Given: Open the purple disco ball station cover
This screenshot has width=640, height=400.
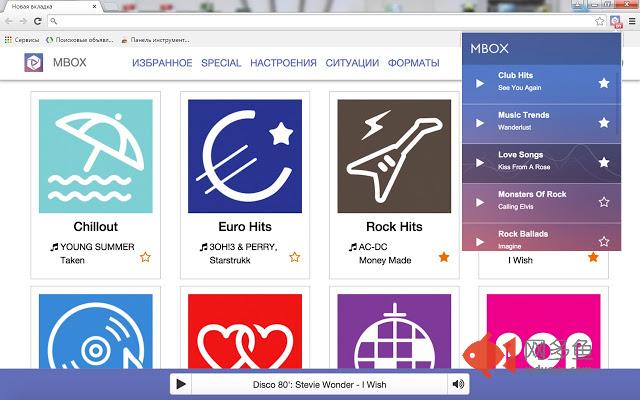Looking at the screenshot, I should click(x=394, y=331).
